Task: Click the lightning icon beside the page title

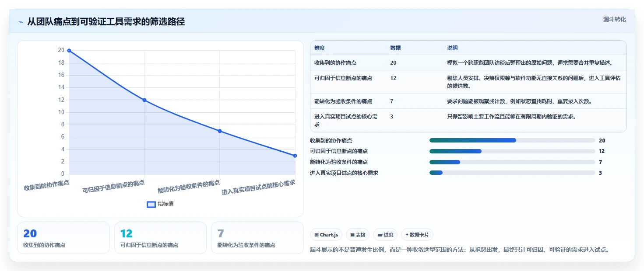Action: tap(21, 22)
